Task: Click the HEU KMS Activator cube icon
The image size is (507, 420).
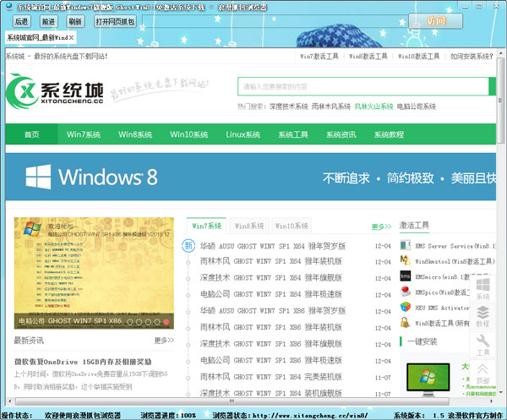Action: coord(405,307)
